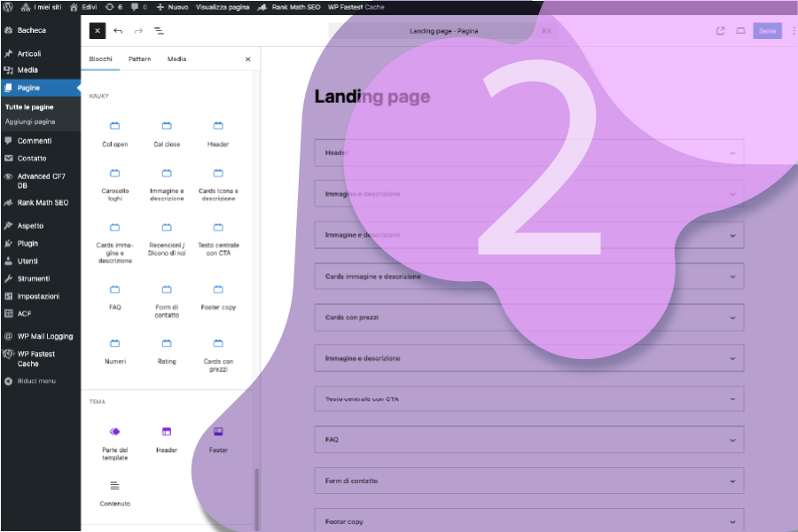Close the block inserter panel
The width and height of the screenshot is (798, 532).
point(247,59)
